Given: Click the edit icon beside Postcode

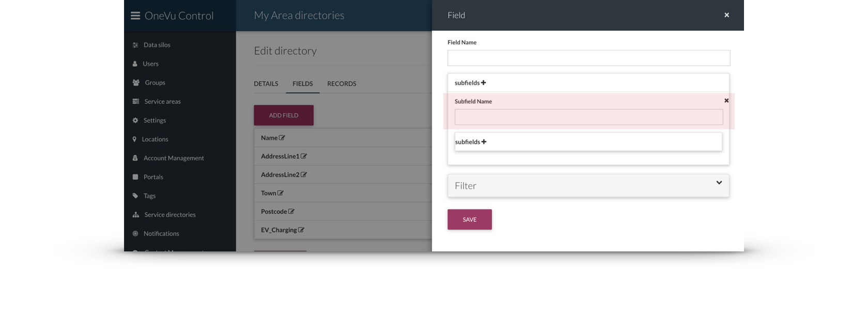Looking at the screenshot, I should [x=291, y=212].
